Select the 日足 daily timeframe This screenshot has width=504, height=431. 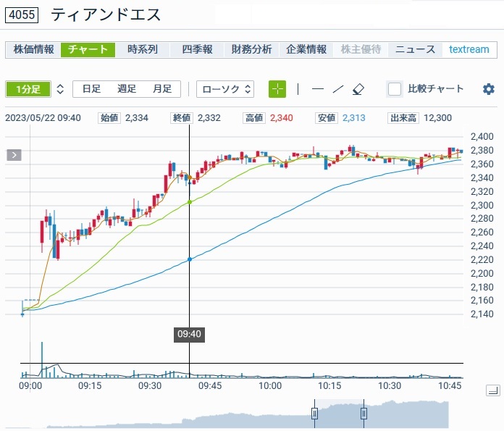pos(91,89)
